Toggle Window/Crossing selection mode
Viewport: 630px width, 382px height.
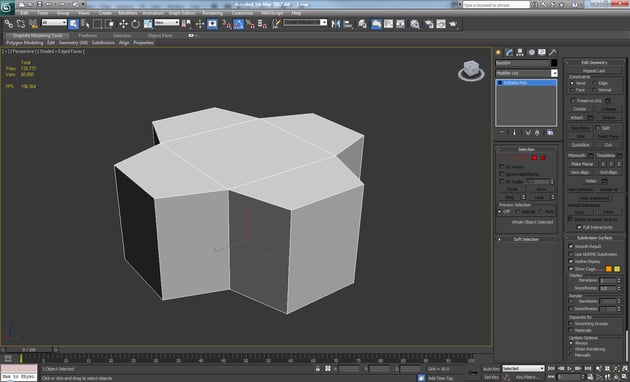click(109, 24)
